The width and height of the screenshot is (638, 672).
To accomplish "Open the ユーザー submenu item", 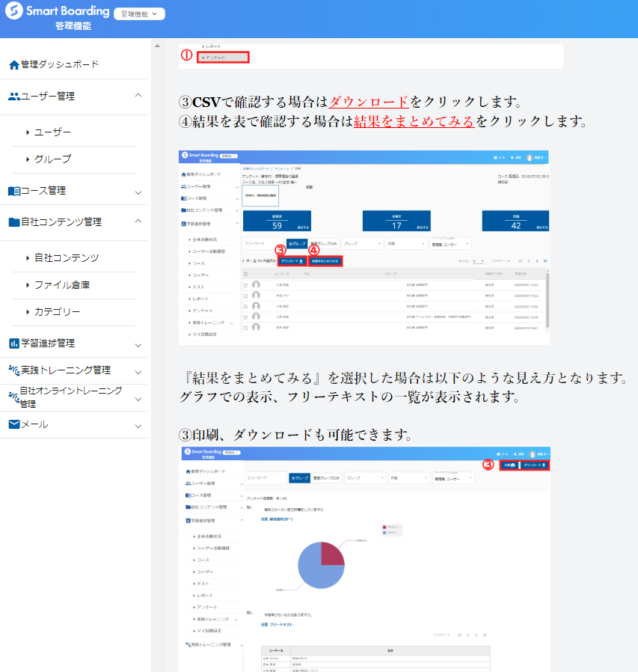I will pos(52,132).
